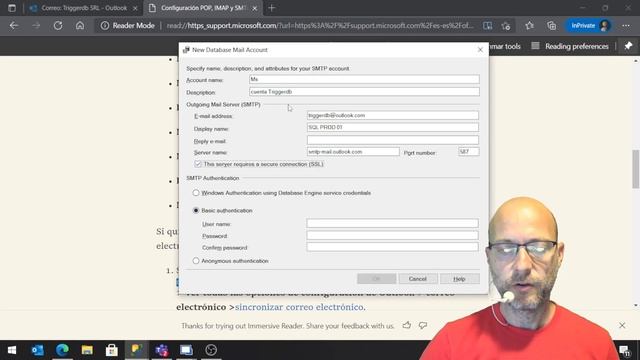
Task: Click the Reader Mode indicator in address bar
Action: click(128, 25)
